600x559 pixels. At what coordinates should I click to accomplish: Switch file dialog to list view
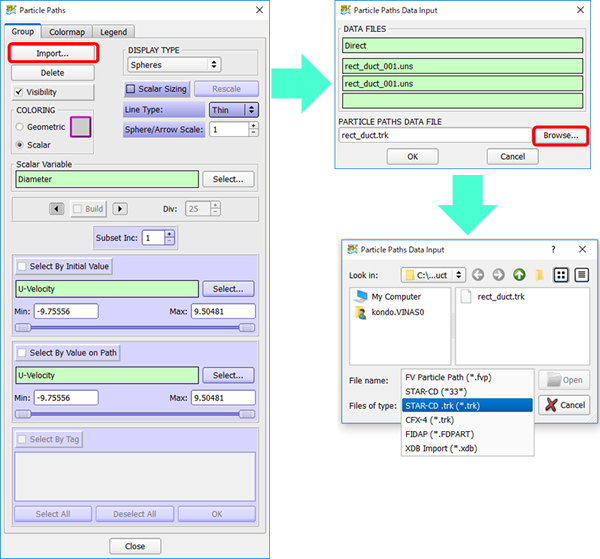pos(561,275)
